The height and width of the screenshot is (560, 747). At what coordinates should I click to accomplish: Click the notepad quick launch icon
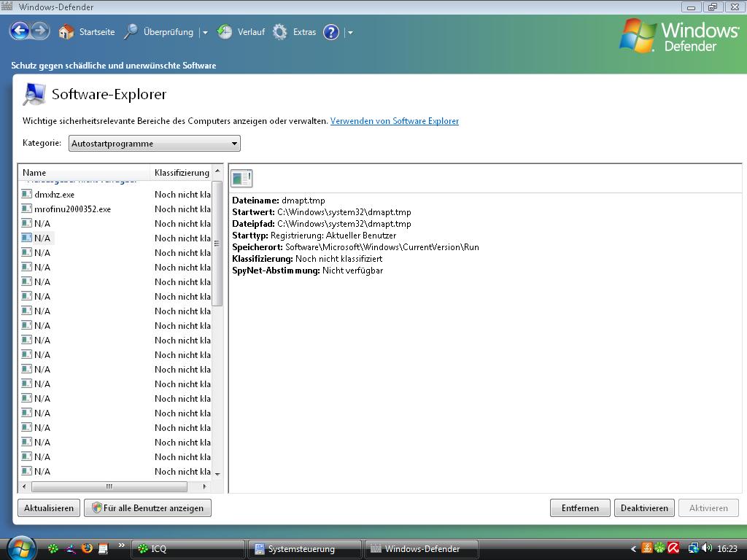[x=104, y=549]
